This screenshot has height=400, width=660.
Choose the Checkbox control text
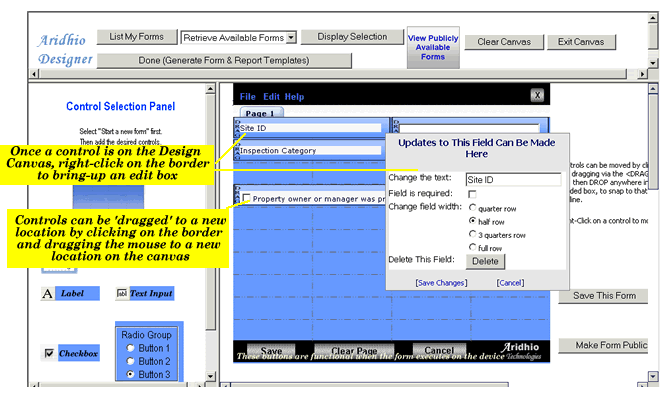(79, 353)
